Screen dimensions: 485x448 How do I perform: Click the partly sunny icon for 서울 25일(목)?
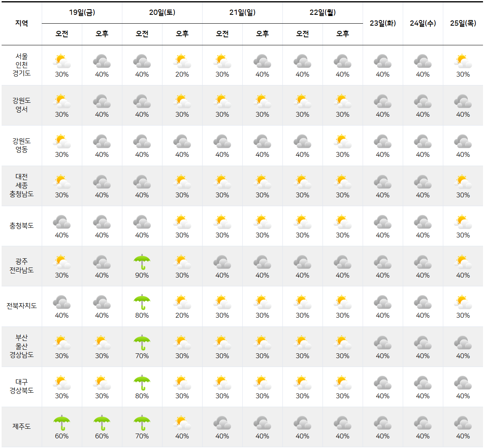coord(463,61)
